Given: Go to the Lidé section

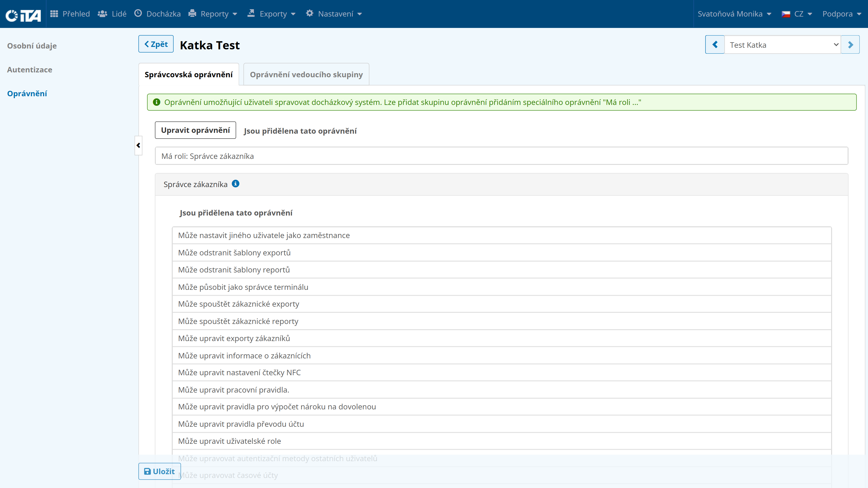Looking at the screenshot, I should point(112,14).
